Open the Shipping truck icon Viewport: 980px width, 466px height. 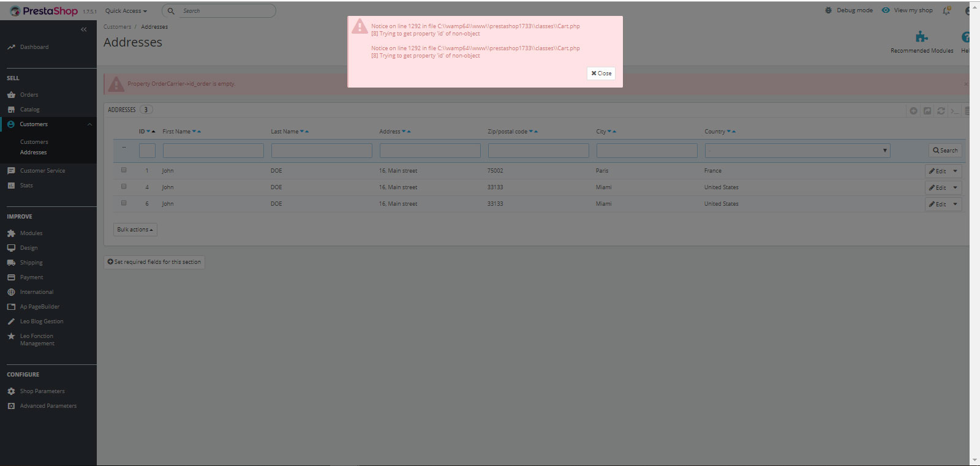11,263
